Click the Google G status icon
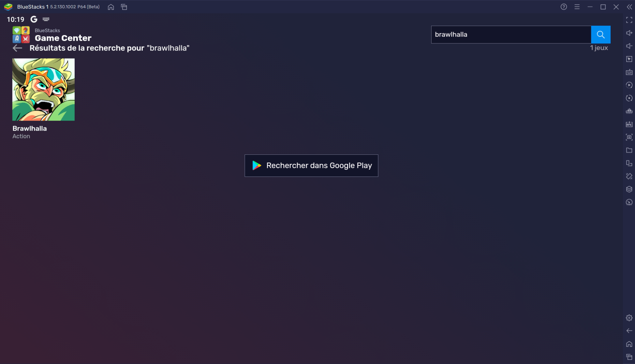635x364 pixels. click(34, 19)
